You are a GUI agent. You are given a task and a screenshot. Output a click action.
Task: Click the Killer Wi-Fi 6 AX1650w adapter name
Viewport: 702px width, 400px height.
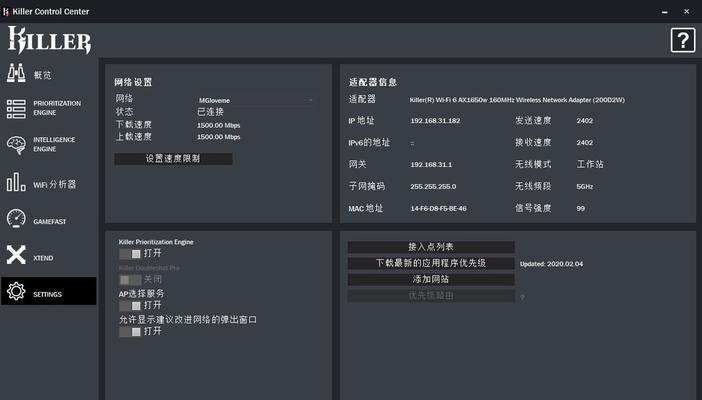517,100
